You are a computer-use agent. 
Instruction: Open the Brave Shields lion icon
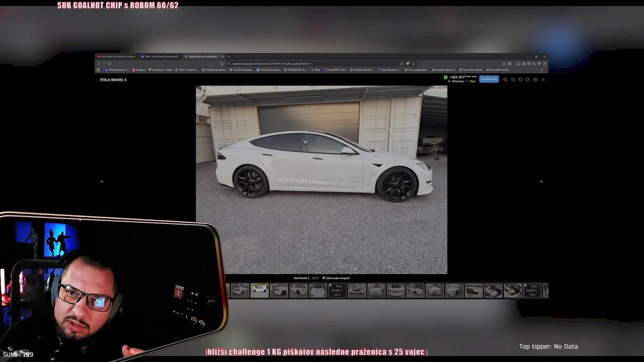click(408, 64)
